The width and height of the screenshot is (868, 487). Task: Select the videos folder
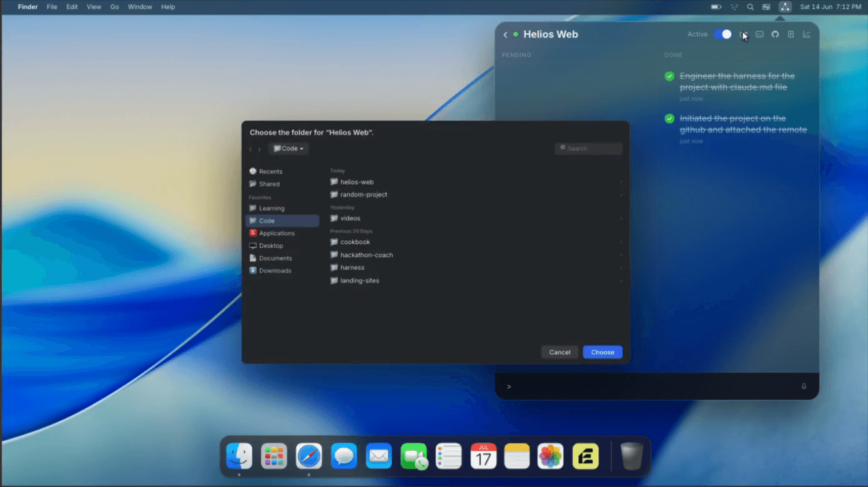tap(476, 219)
